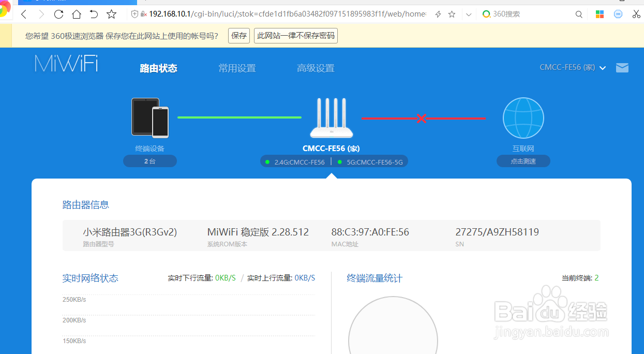Click 保存 to save the password

pos(239,36)
